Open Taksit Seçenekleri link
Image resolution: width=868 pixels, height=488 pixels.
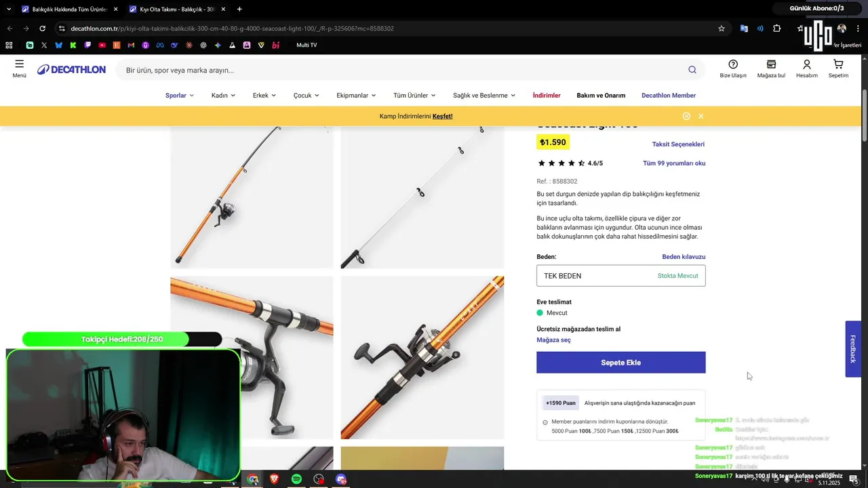pyautogui.click(x=678, y=144)
